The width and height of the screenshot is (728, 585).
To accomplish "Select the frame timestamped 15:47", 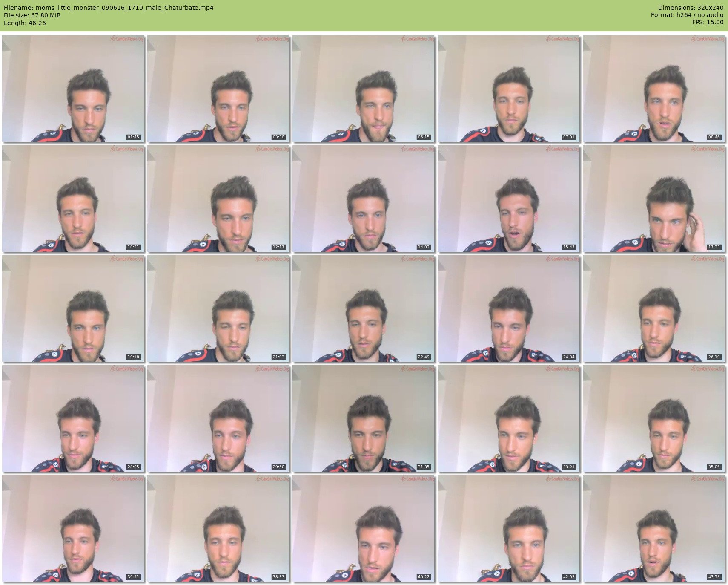I will point(509,199).
